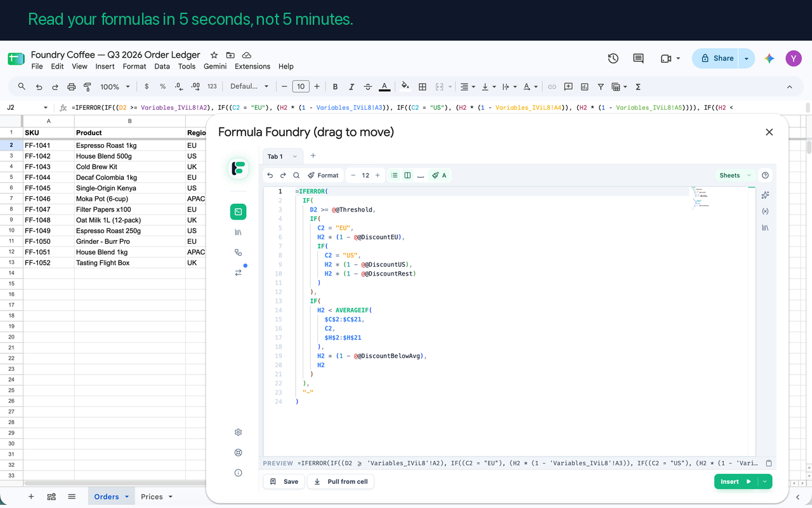812x508 pixels.
Task: Click Pull from cell button
Action: point(341,482)
